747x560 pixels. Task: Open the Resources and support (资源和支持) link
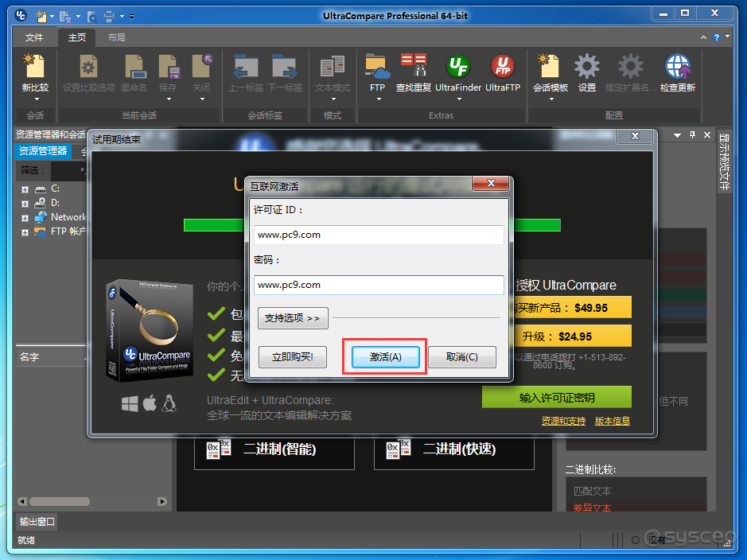point(563,421)
